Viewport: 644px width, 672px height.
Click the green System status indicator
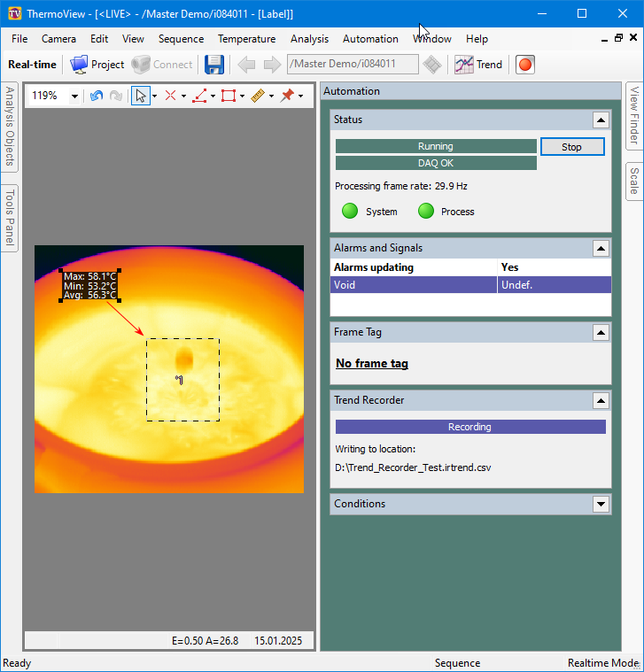(x=350, y=212)
